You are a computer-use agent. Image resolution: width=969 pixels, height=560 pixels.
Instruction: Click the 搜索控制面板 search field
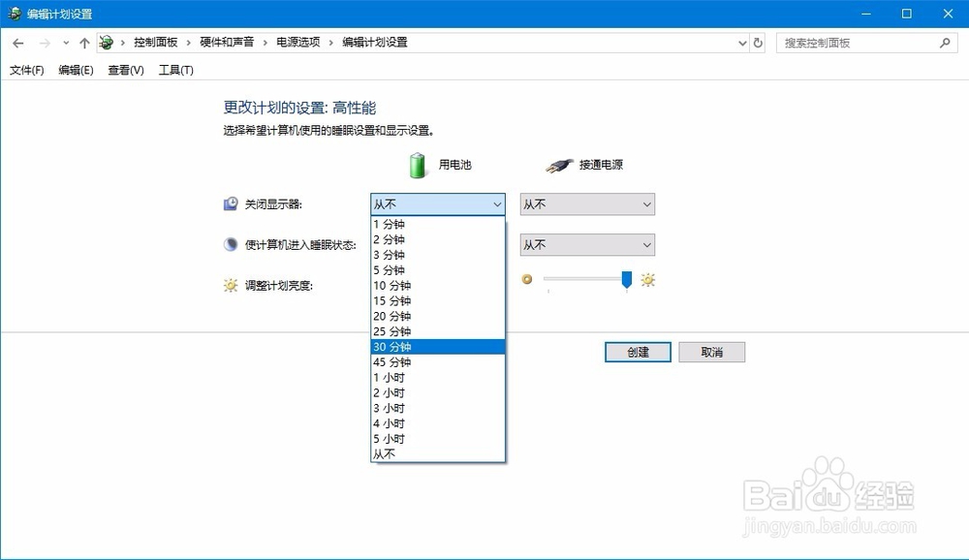(853, 43)
